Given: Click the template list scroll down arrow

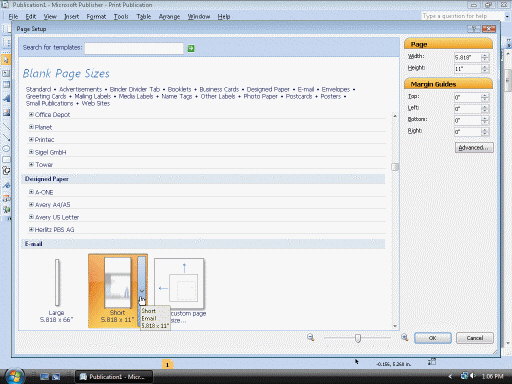Looking at the screenshot, I should point(395,326).
